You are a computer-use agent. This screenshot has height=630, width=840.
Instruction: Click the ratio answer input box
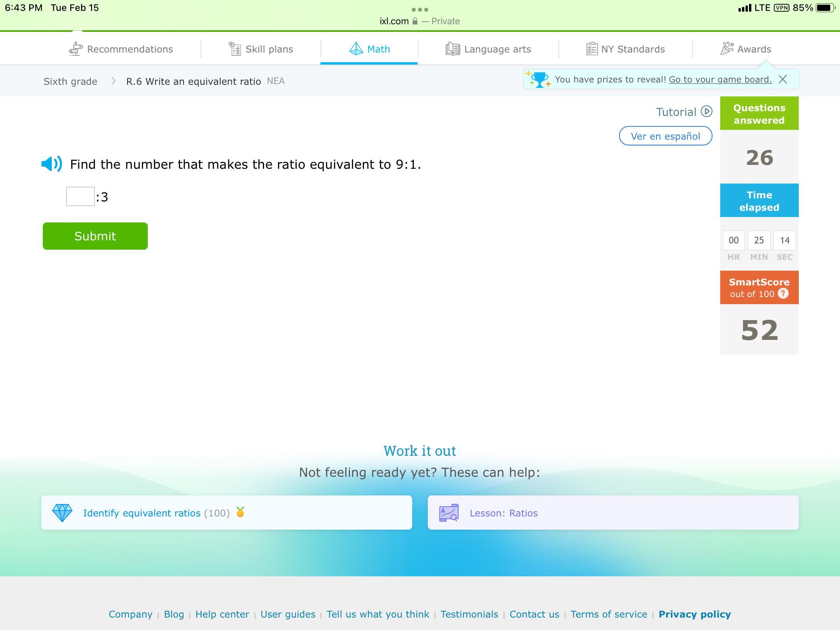pos(80,196)
